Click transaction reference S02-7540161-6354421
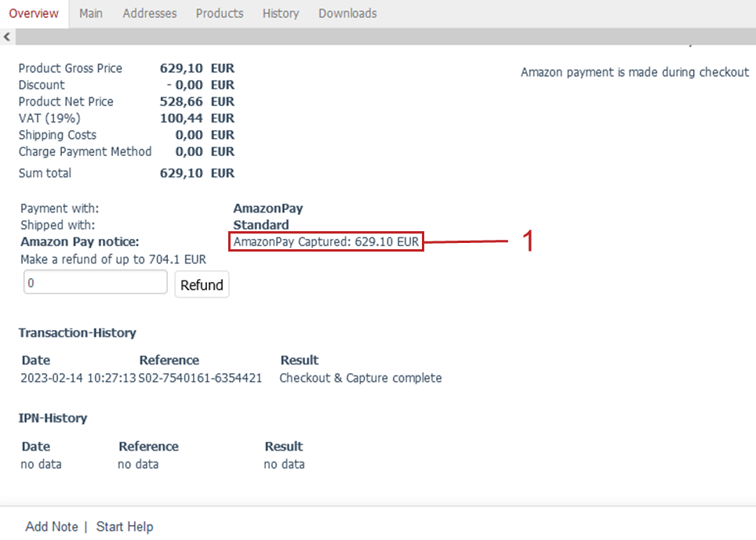 click(201, 378)
